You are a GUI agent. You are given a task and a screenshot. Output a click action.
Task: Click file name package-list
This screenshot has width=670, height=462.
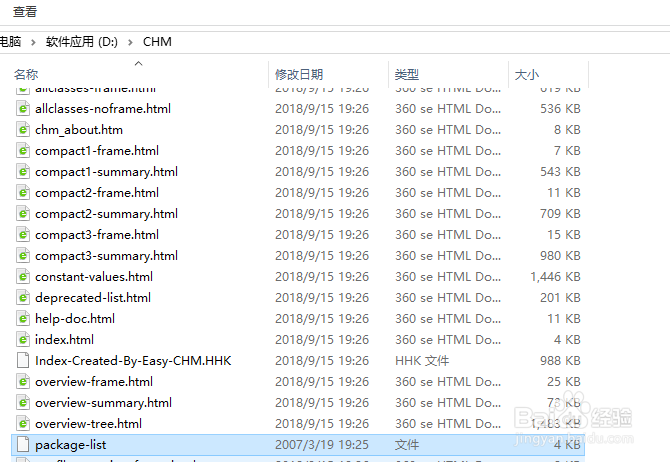(x=71, y=444)
